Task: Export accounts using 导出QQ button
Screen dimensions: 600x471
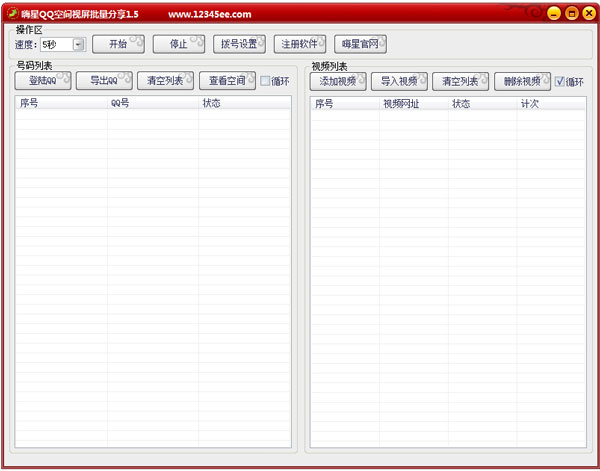Action: pyautogui.click(x=104, y=81)
